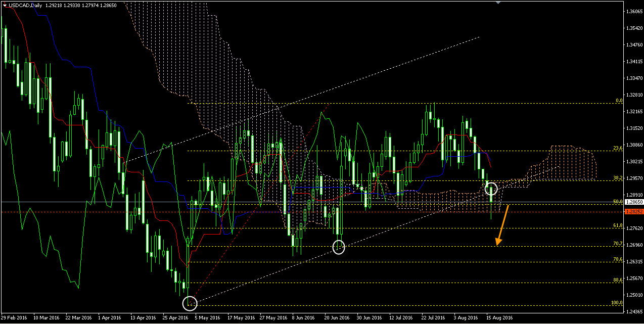The height and width of the screenshot is (324, 644).
Task: Click price axis label 1.33470
Action: tap(634, 78)
